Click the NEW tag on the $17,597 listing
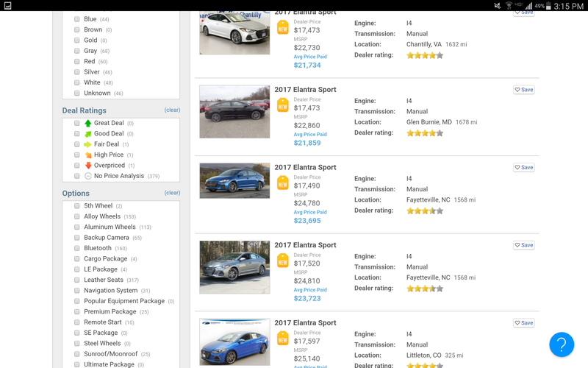The image size is (588, 368). [x=283, y=338]
